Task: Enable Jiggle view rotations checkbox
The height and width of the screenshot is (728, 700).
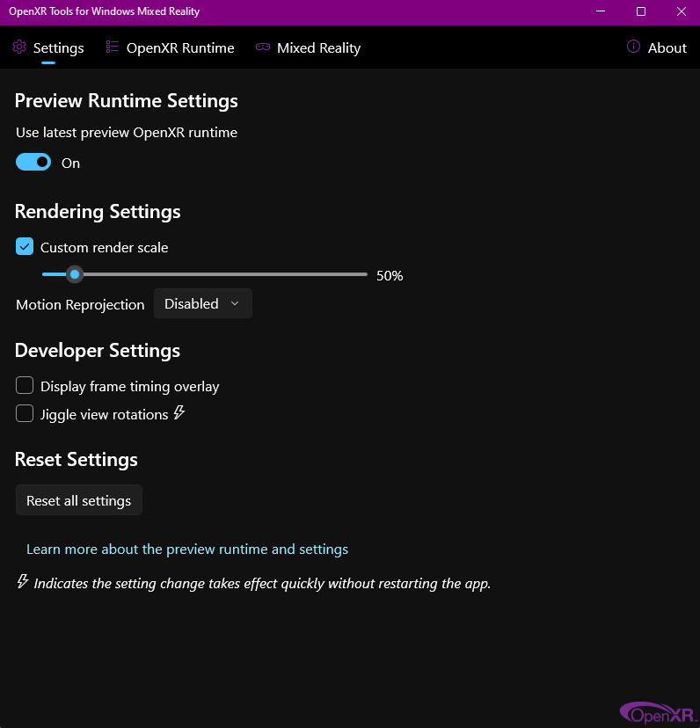Action: pyautogui.click(x=25, y=413)
